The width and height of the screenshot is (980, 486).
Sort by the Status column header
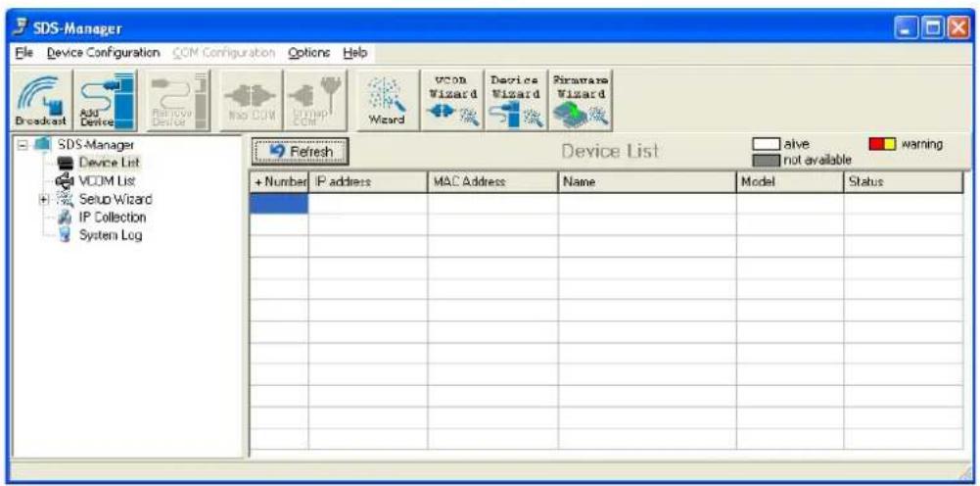903,182
